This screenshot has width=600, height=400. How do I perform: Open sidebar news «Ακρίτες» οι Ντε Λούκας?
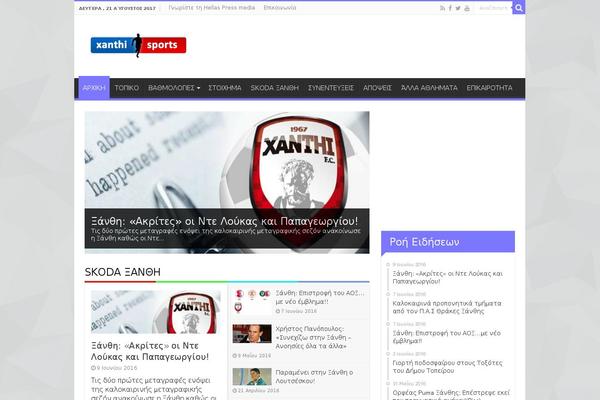[447, 278]
